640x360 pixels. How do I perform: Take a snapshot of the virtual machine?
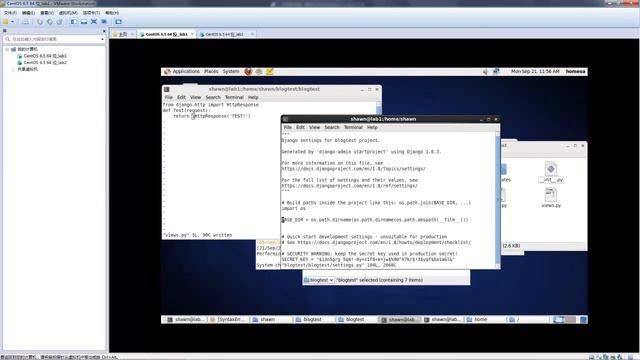[40, 22]
